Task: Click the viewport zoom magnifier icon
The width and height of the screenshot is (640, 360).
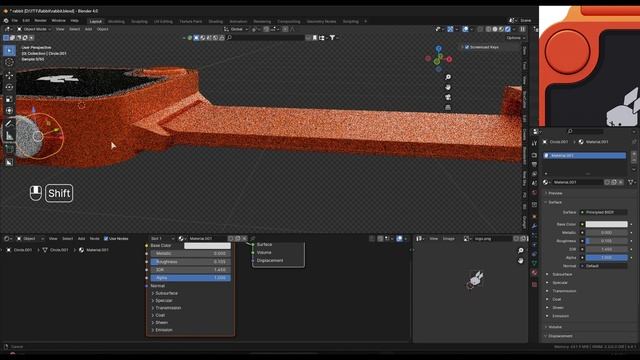Action: (x=448, y=77)
